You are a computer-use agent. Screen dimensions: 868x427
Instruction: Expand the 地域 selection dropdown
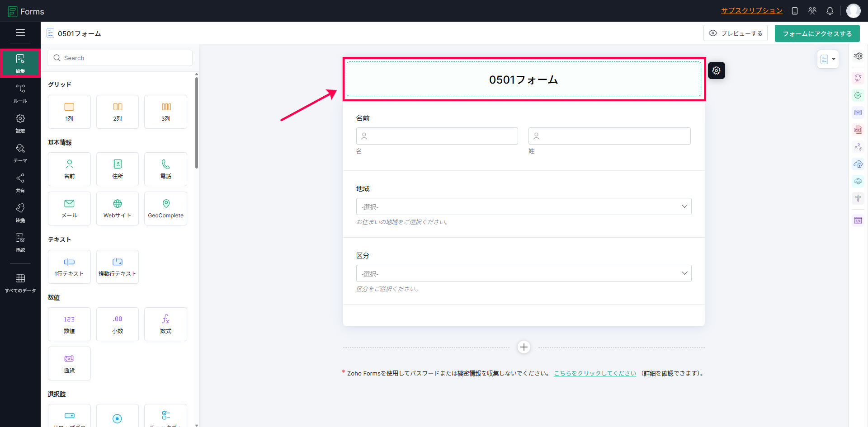tap(524, 206)
